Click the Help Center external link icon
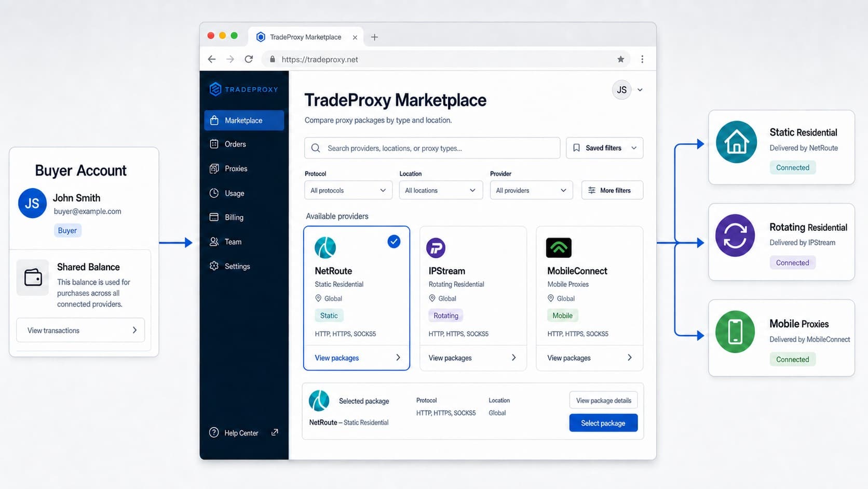This screenshot has width=868, height=489. click(275, 432)
